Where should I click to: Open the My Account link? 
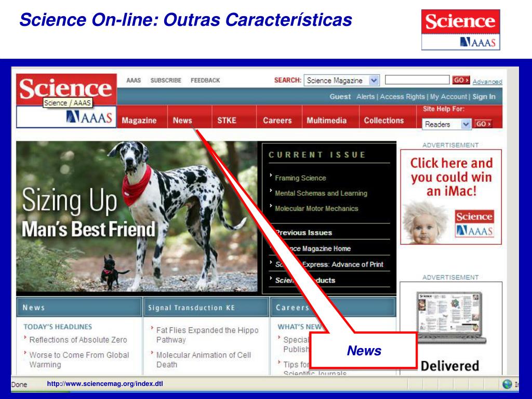click(448, 97)
